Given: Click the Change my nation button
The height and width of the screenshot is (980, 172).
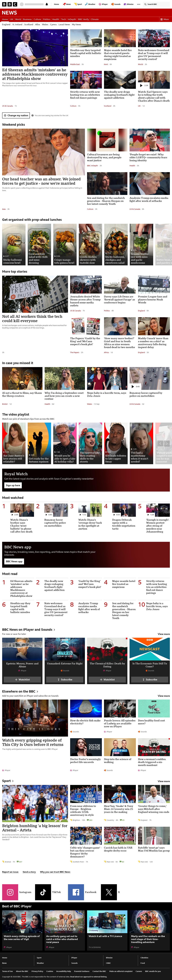Looking at the screenshot, I should 16,115.
